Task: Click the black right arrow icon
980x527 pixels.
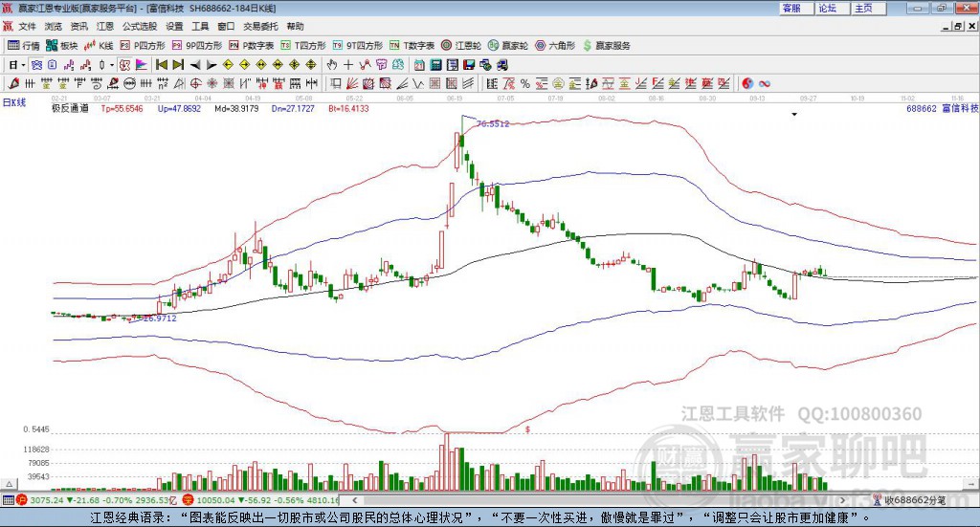Action: point(212,65)
